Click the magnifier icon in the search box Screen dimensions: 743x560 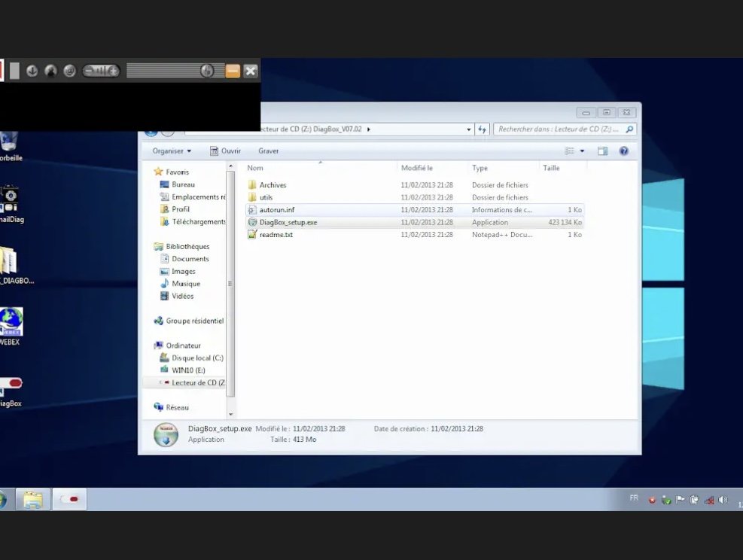coord(629,129)
